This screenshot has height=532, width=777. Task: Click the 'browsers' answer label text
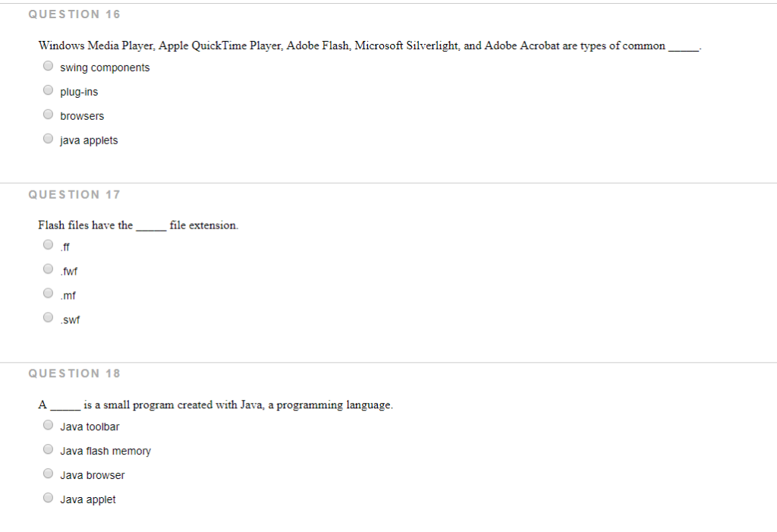pyautogui.click(x=82, y=115)
